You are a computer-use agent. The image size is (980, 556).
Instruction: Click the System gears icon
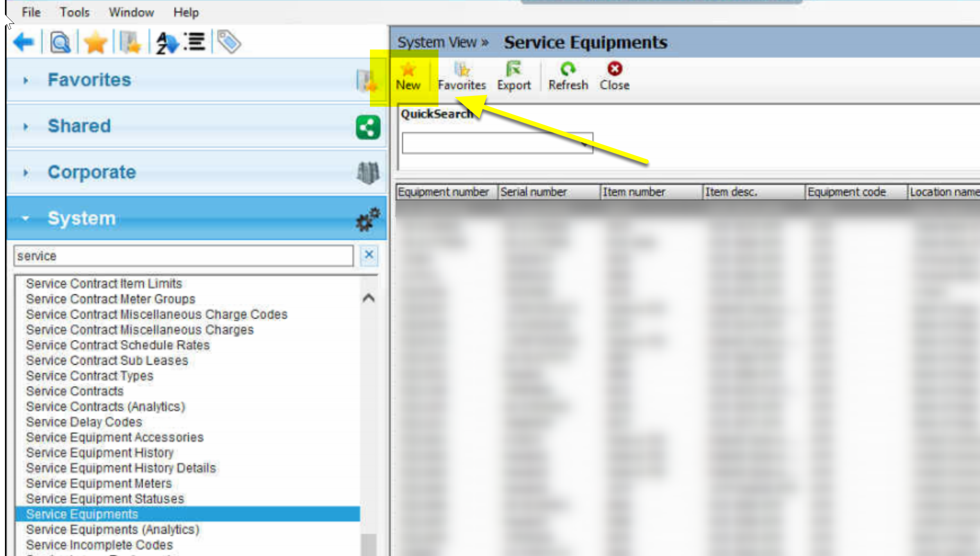pos(368,219)
